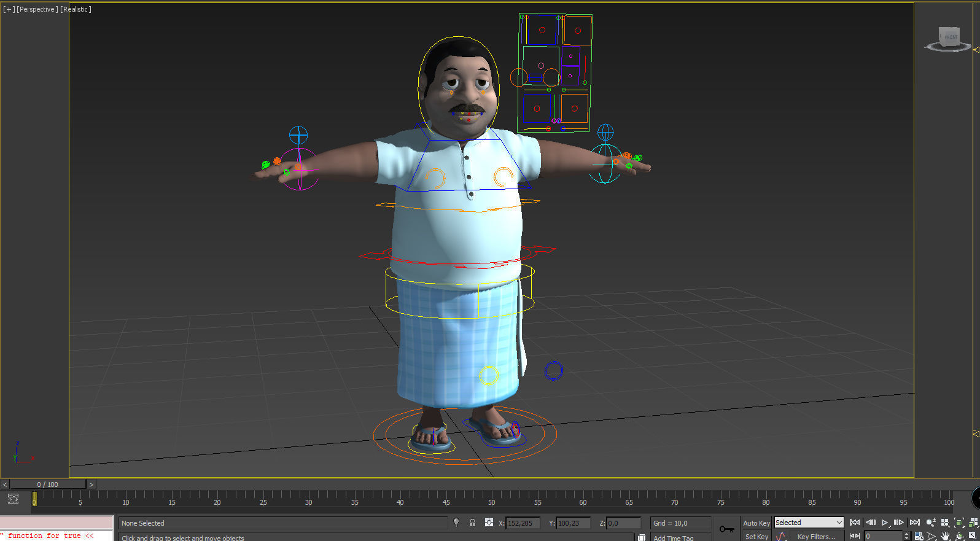Select the Zoom viewport tool
Image resolution: width=980 pixels, height=541 pixels.
[931, 523]
